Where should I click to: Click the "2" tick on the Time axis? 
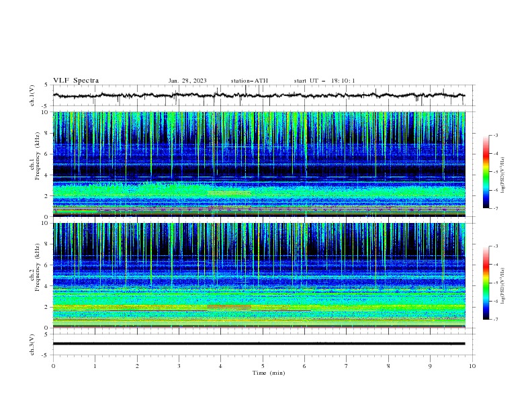click(x=137, y=366)
